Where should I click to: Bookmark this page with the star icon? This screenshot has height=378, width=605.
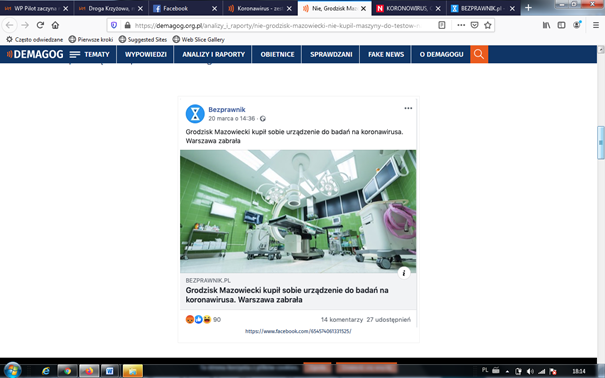[x=488, y=25]
